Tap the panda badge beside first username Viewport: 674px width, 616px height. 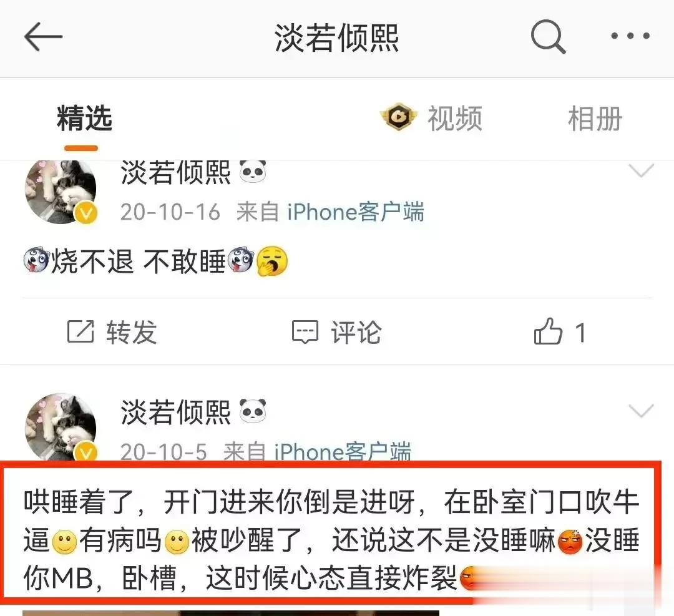[x=253, y=172]
